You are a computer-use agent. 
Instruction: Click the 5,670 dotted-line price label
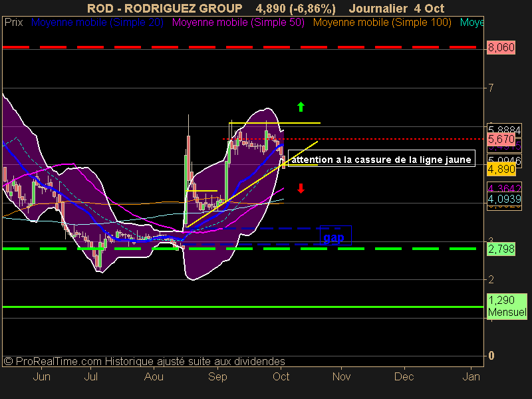[x=501, y=139]
